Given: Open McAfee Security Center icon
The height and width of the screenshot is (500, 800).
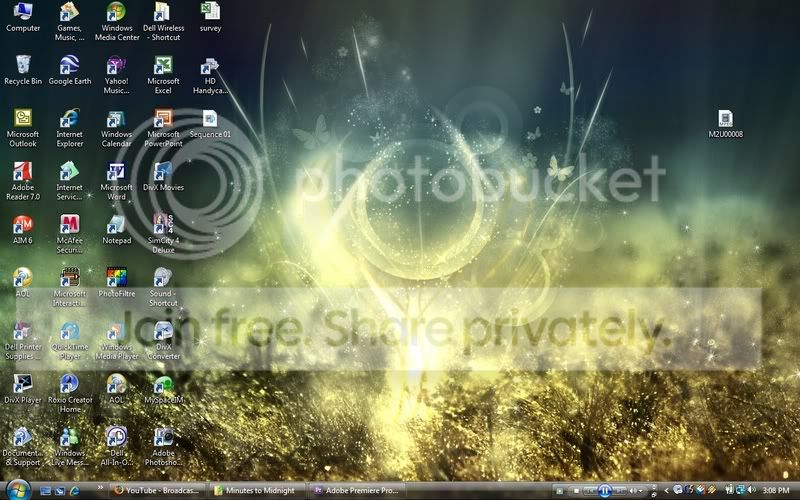Looking at the screenshot, I should [69, 234].
